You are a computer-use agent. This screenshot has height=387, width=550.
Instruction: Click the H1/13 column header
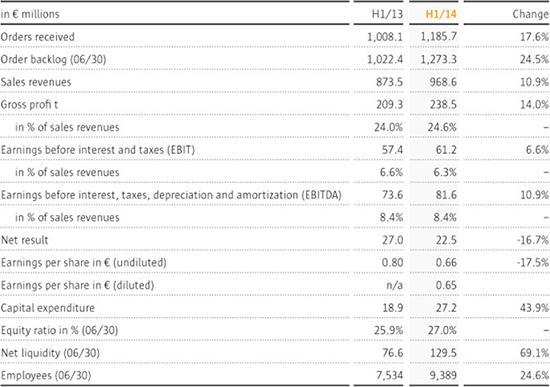pyautogui.click(x=387, y=14)
